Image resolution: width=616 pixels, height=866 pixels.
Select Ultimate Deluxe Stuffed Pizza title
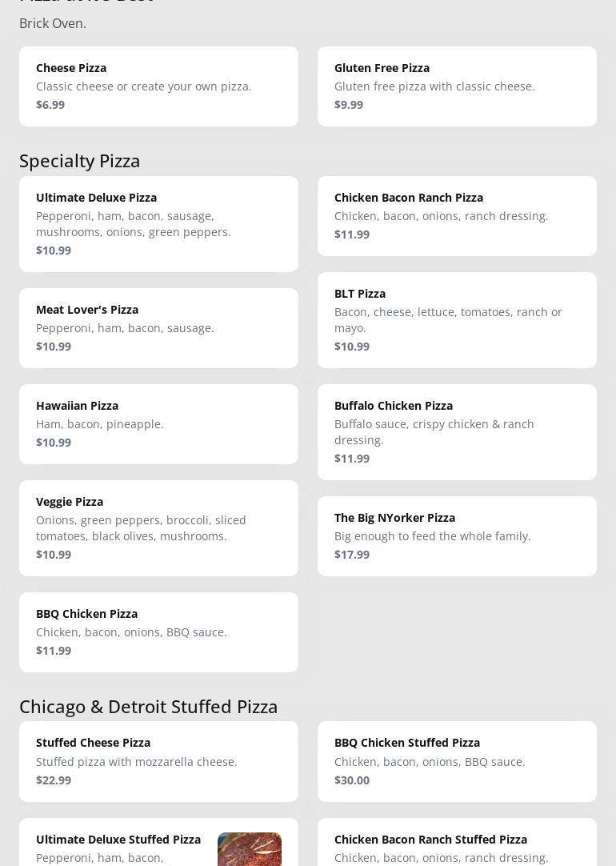coord(118,839)
